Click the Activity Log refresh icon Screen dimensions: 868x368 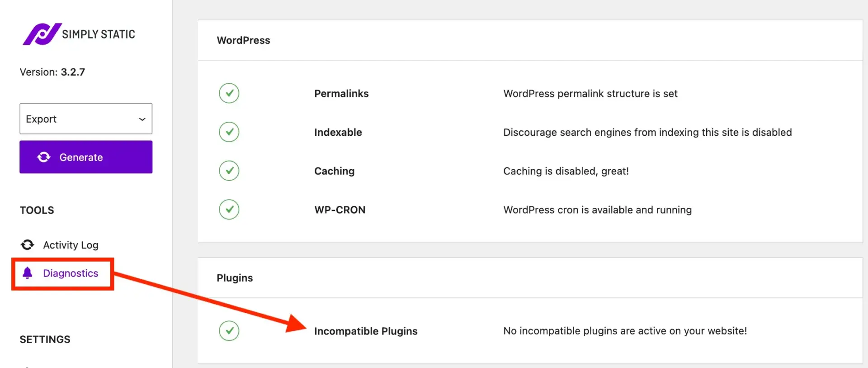coord(27,245)
